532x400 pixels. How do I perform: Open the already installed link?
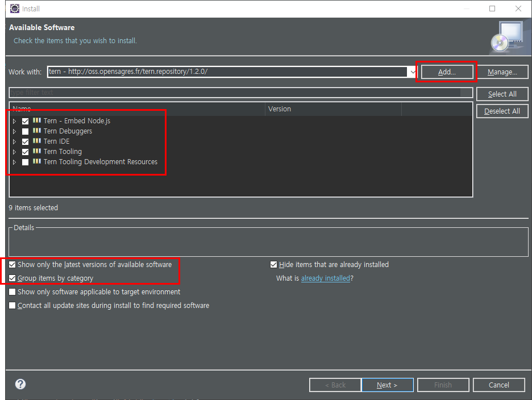325,278
